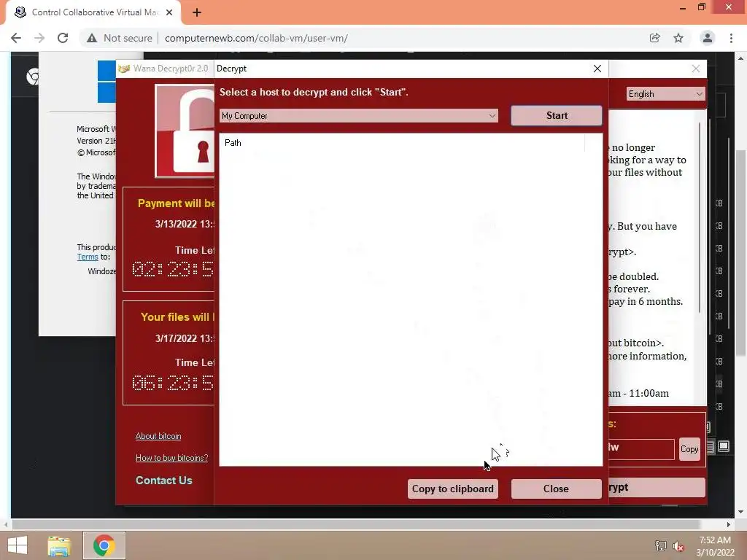The height and width of the screenshot is (560, 747).
Task: Open File Explorer from taskbar
Action: tap(59, 545)
